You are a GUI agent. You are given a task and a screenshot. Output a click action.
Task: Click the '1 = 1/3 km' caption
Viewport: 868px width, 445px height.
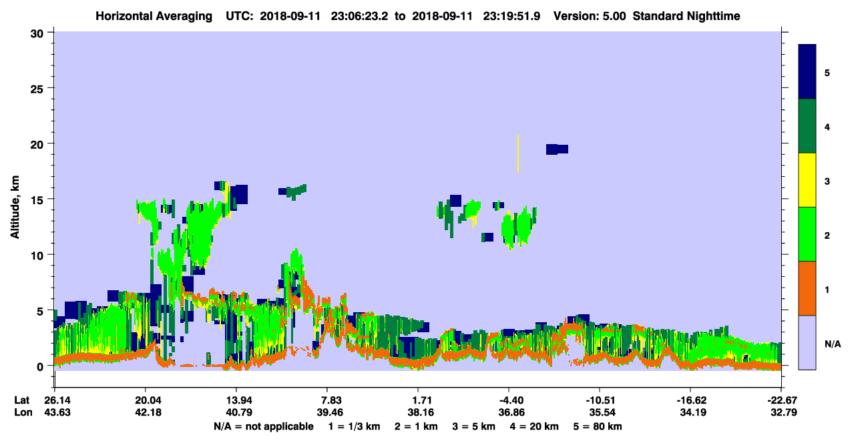[x=355, y=426]
